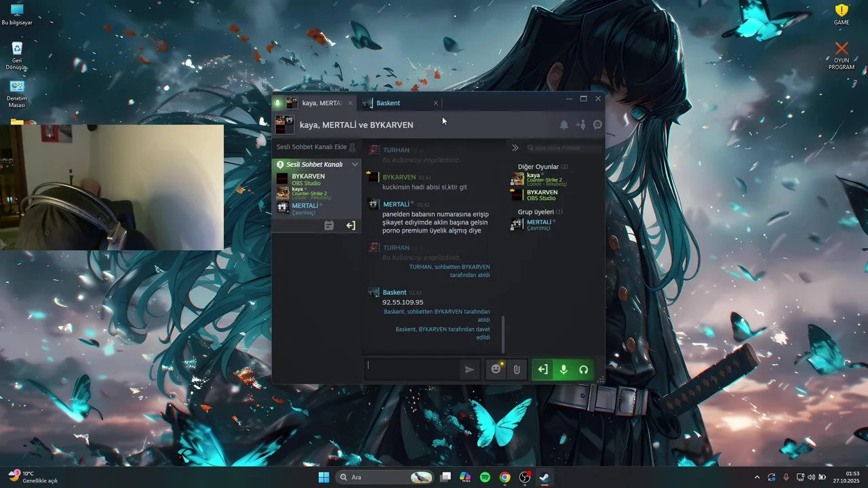Screen dimensions: 868x488
Task: Click the invite friend icon in header
Action: (x=581, y=125)
